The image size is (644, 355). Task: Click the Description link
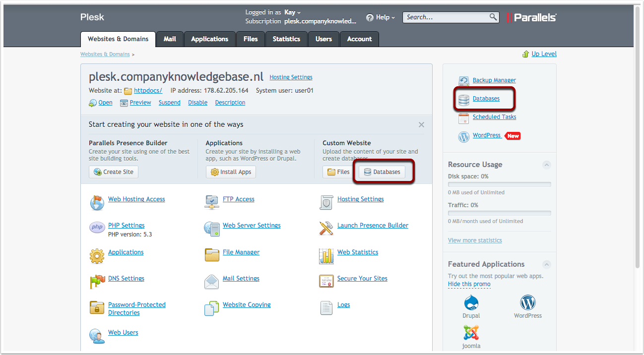(230, 103)
